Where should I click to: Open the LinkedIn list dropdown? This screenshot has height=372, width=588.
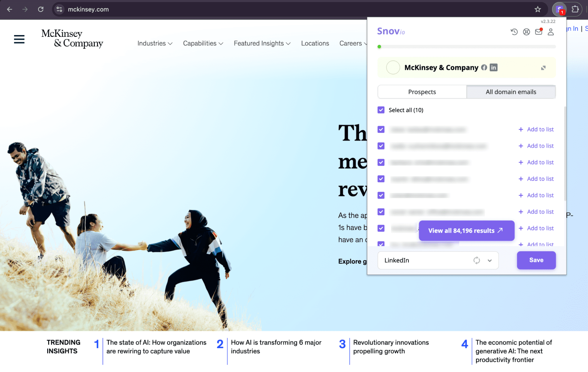point(489,260)
